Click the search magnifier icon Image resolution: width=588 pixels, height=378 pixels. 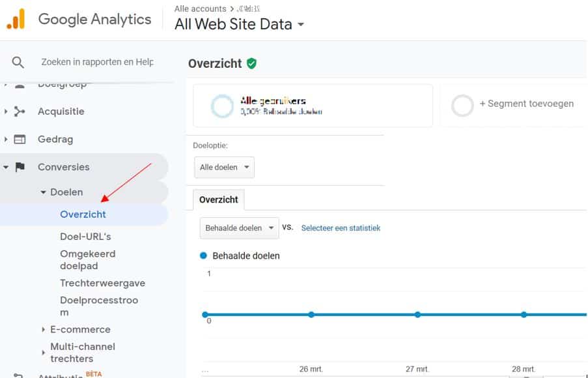point(18,62)
